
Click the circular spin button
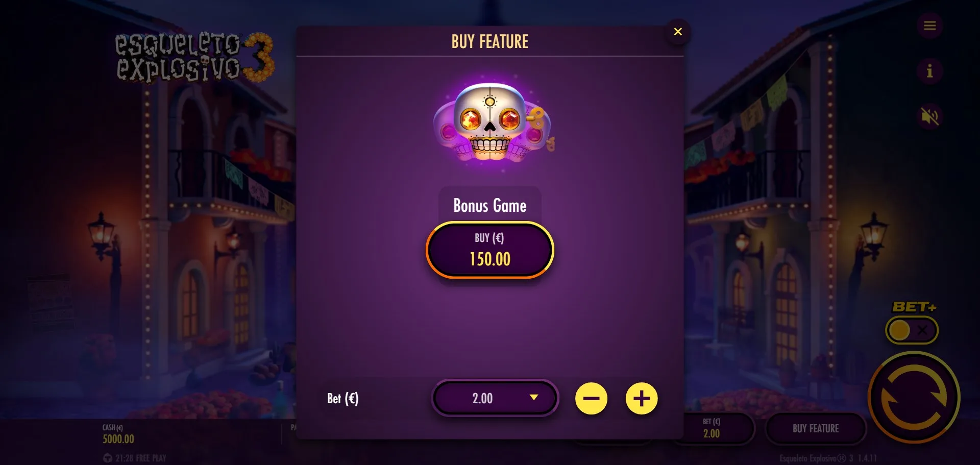[914, 397]
